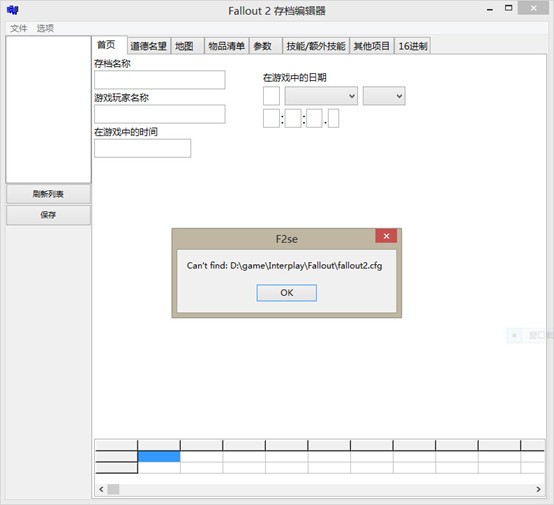554x505 pixels.
Task: Click the 刷新列表 button
Action: pyautogui.click(x=48, y=194)
